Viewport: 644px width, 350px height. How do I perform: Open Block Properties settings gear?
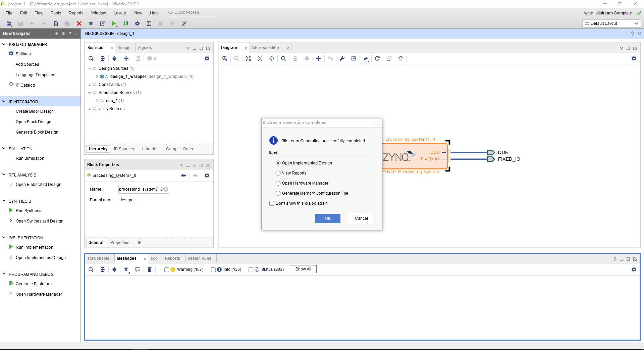click(207, 176)
